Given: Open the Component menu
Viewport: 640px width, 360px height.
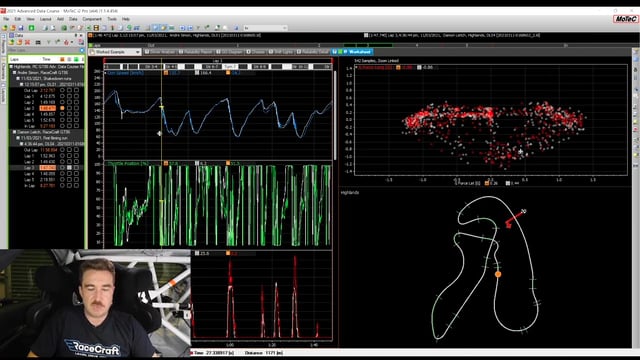Looking at the screenshot, I should coord(92,19).
